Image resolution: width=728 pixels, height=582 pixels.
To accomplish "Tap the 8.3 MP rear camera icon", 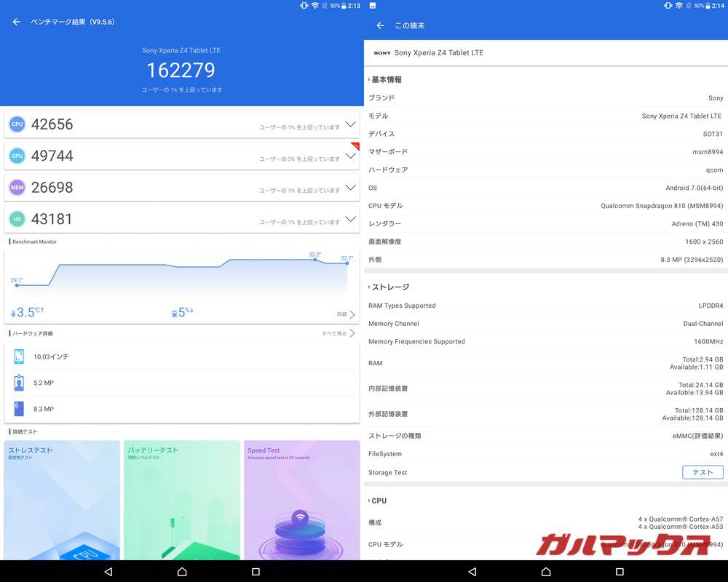I will click(19, 409).
